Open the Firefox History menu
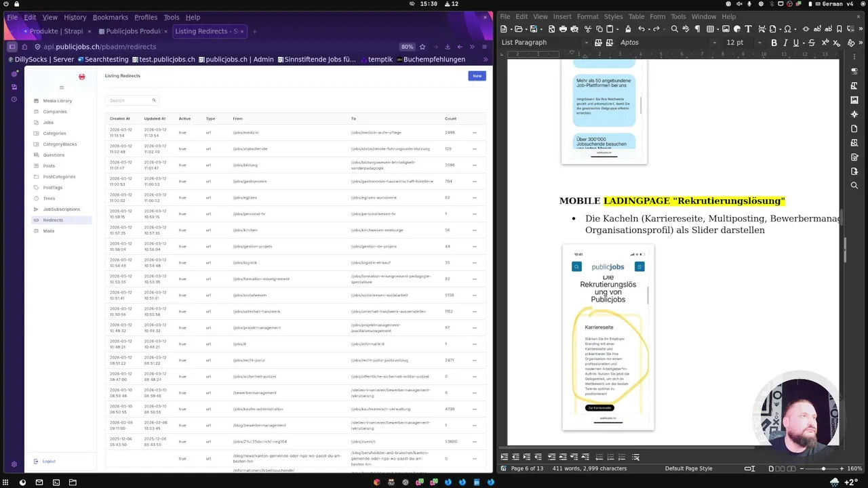This screenshot has width=868, height=488. coord(75,18)
